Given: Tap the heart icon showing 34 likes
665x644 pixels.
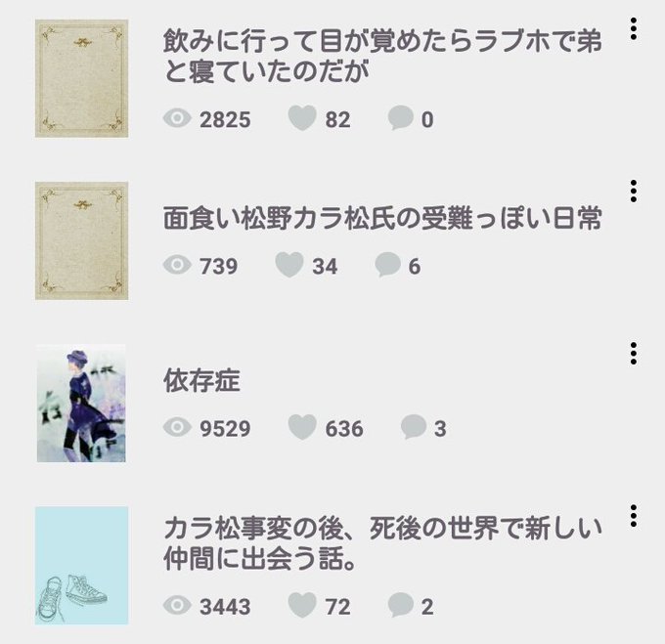Looking at the screenshot, I should tap(289, 265).
